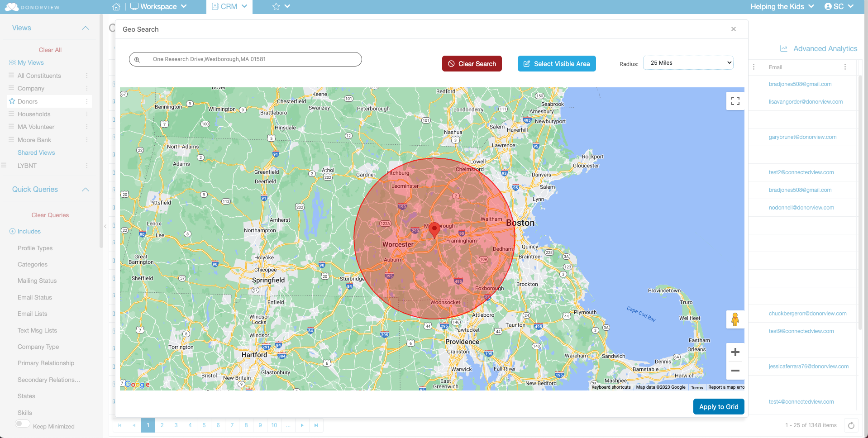868x438 pixels.
Task: Go to page 2 of results
Action: coord(162,425)
